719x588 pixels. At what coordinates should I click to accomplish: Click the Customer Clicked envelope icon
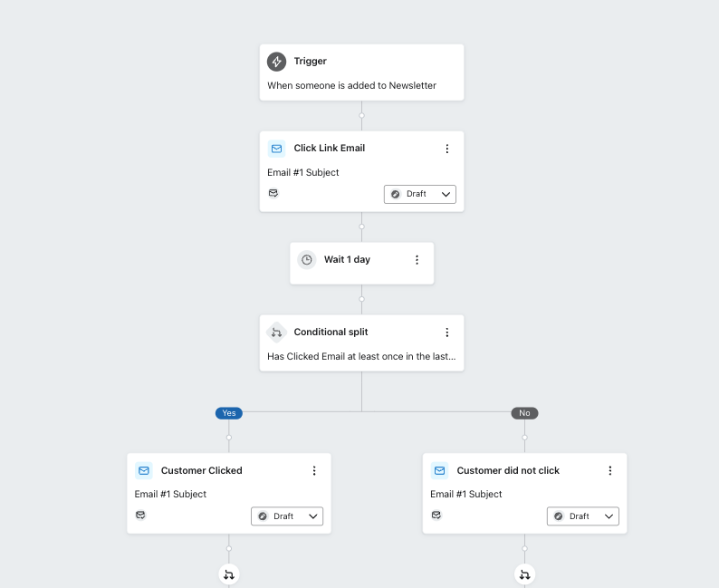[x=143, y=471]
